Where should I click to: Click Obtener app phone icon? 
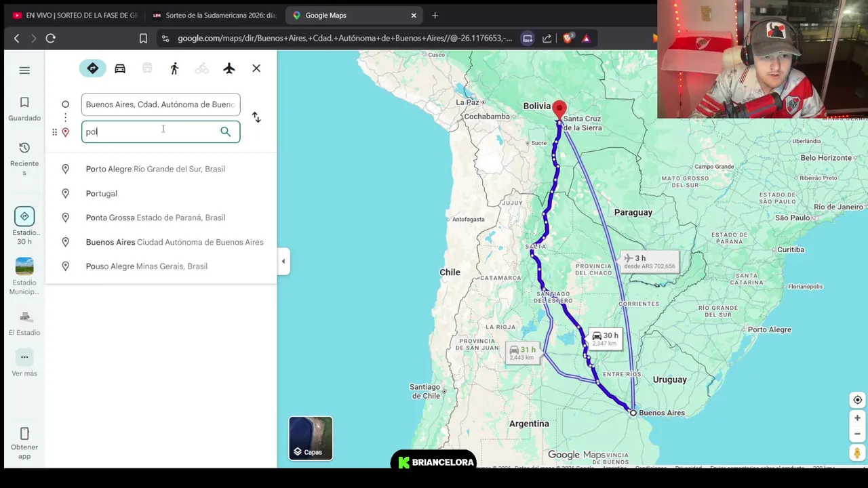click(x=24, y=434)
